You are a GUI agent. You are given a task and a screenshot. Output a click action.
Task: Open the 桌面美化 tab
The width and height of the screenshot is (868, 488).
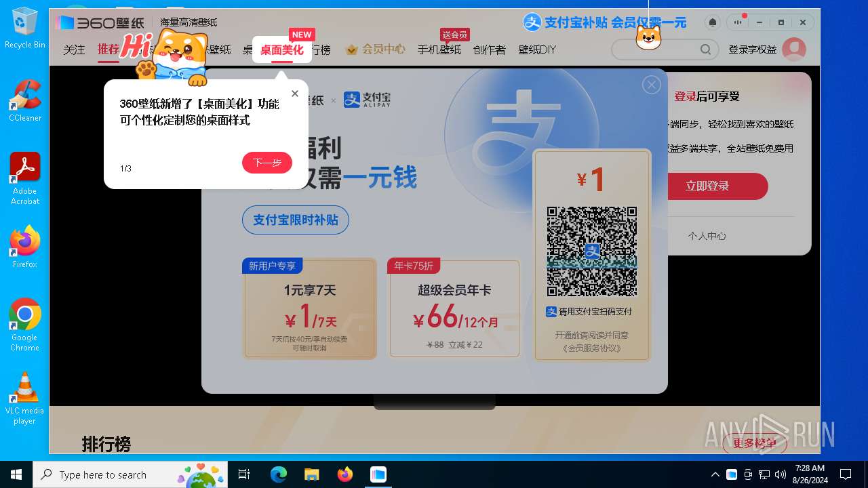pyautogui.click(x=282, y=49)
